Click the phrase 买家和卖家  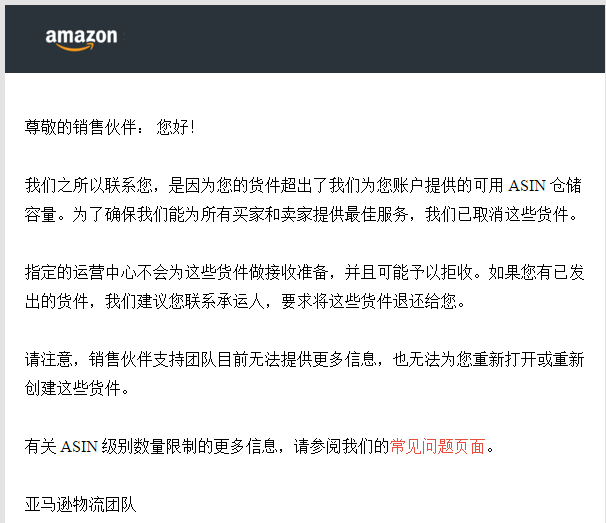pos(277,214)
